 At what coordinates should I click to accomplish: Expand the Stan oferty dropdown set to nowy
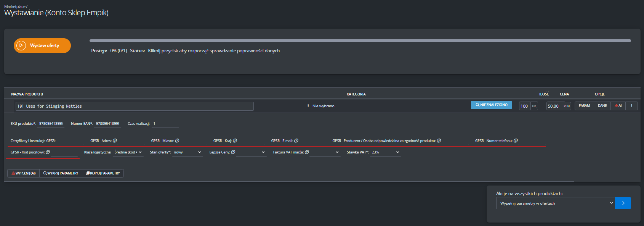[x=187, y=152]
